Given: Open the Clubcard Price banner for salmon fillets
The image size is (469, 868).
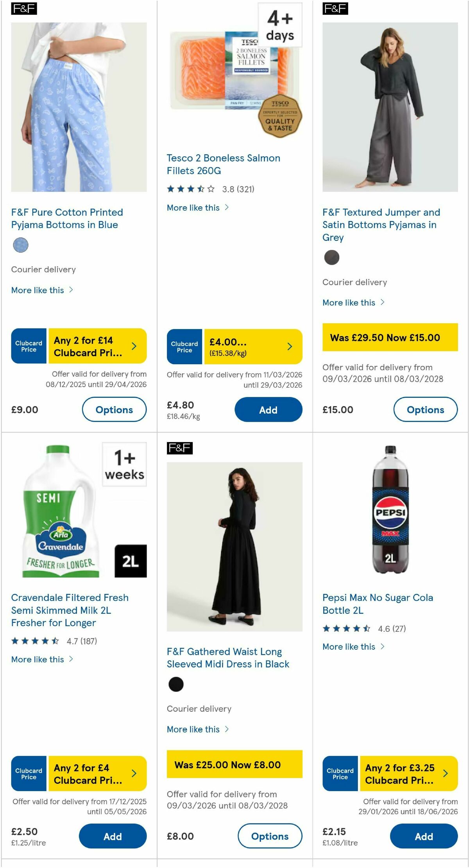Looking at the screenshot, I should point(234,346).
